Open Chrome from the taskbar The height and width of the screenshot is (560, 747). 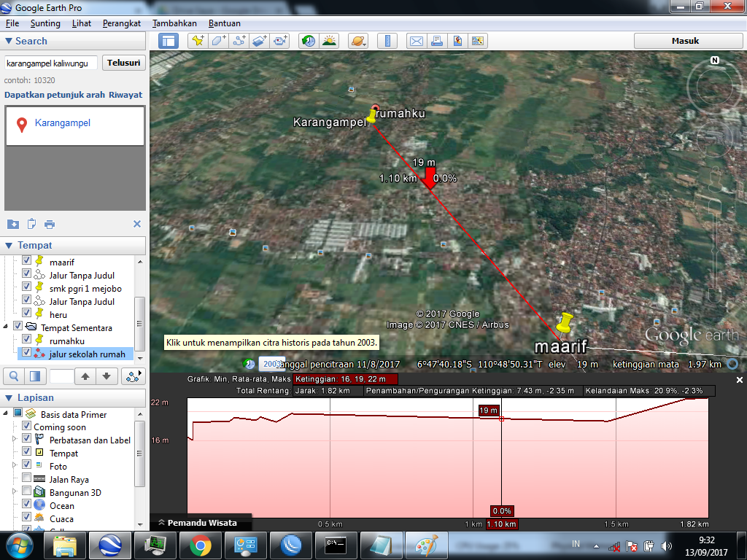(200, 545)
